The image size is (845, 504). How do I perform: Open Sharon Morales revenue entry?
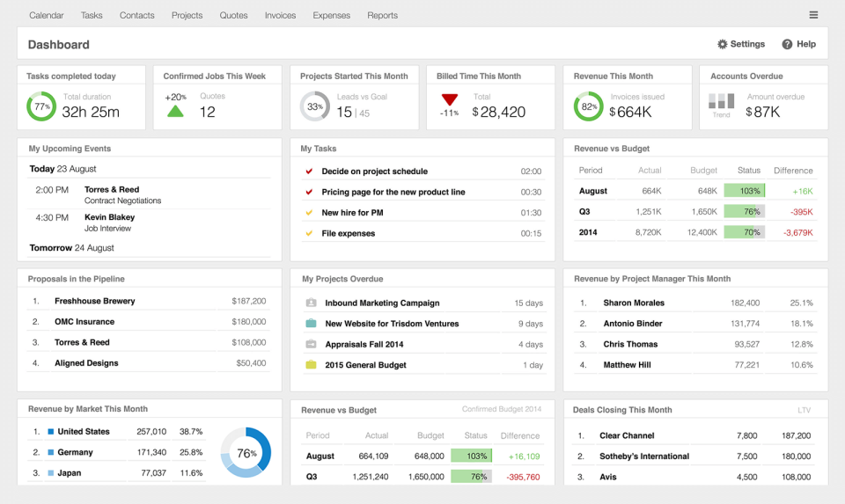(634, 303)
